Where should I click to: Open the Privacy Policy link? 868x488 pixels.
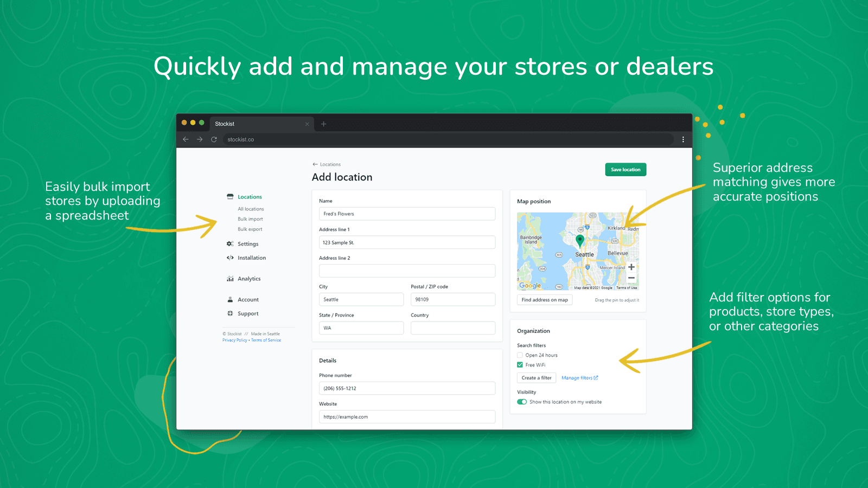(234, 340)
